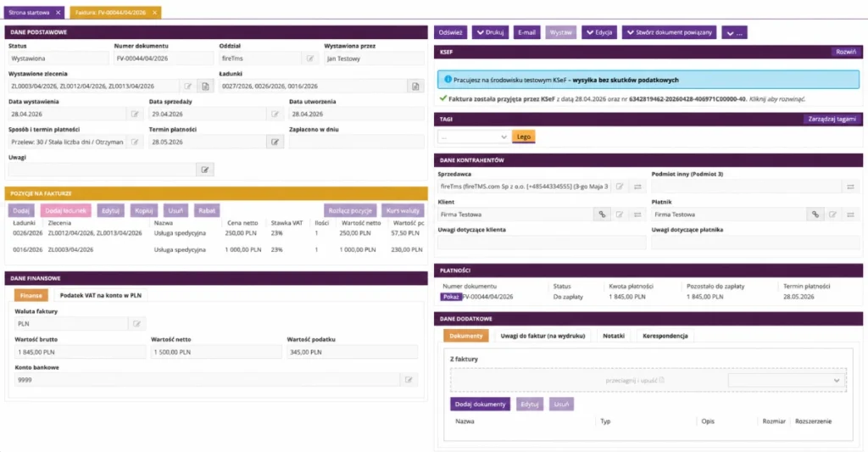The height and width of the screenshot is (452, 868).
Task: Click the Pokaż button in Płatności
Action: pos(451,297)
